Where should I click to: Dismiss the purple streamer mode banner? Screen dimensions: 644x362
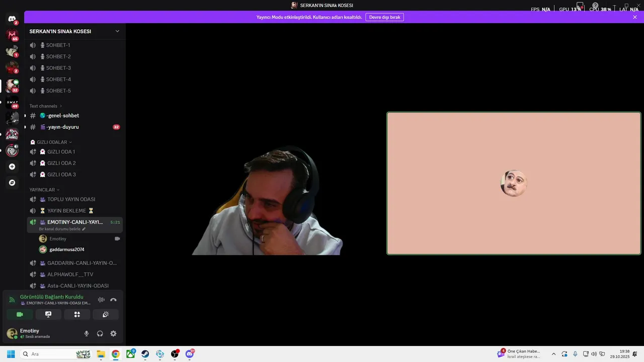(635, 17)
